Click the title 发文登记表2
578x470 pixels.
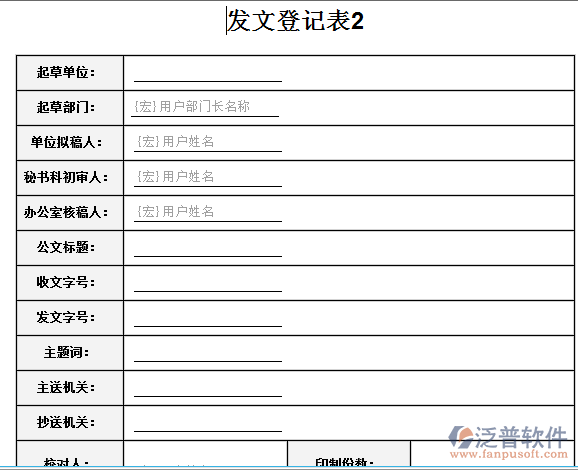pyautogui.click(x=295, y=21)
